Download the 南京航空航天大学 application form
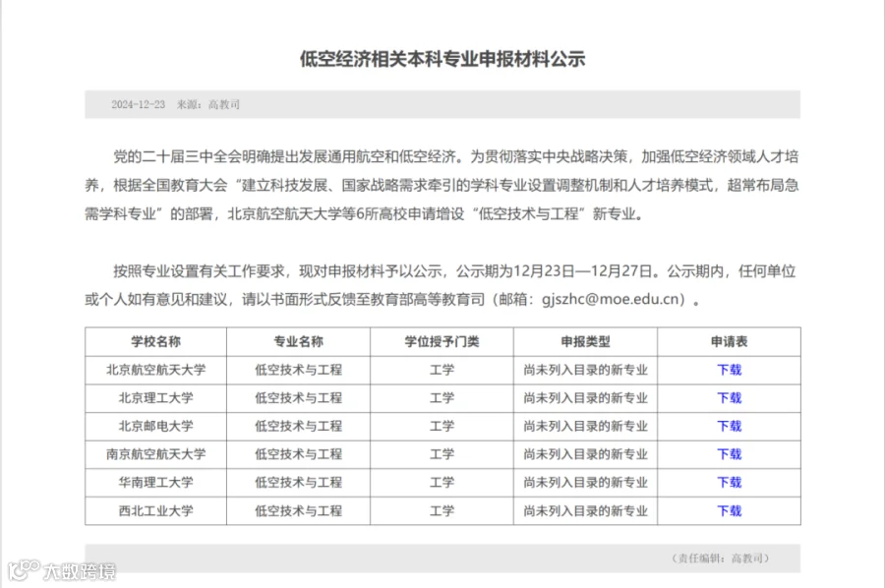Screen dimensions: 885x588 coord(729,455)
